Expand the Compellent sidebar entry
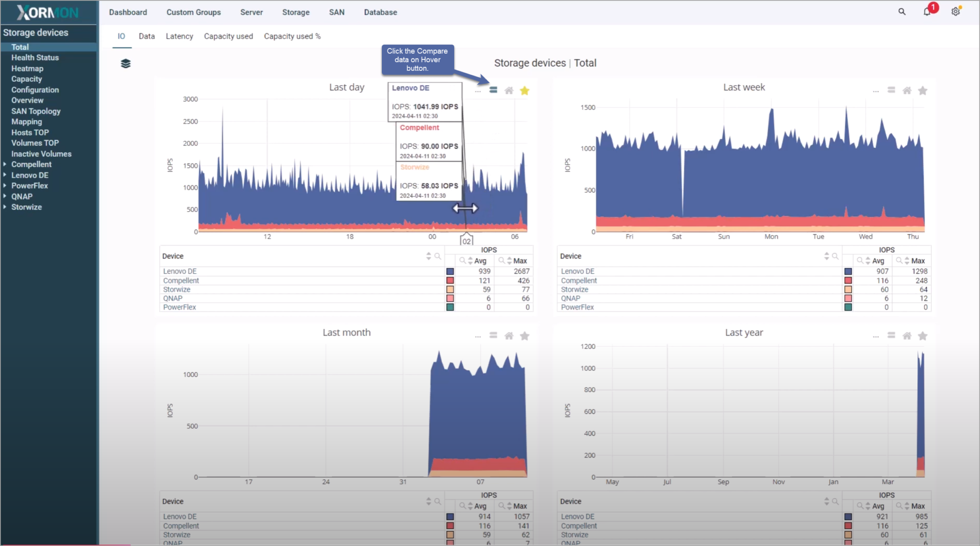Image resolution: width=980 pixels, height=546 pixels. 5,164
